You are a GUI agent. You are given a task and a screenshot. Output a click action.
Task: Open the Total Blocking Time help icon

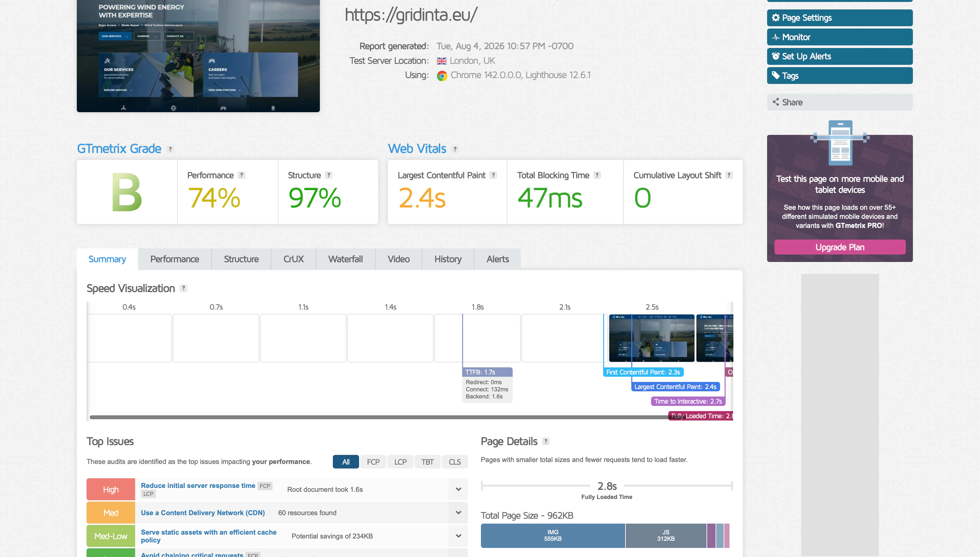(x=597, y=175)
